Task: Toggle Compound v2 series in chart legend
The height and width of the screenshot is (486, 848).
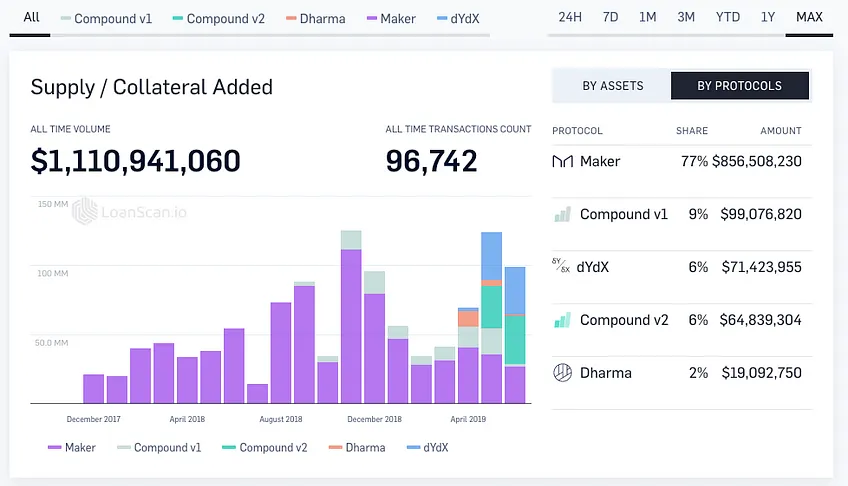Action: click(x=264, y=448)
